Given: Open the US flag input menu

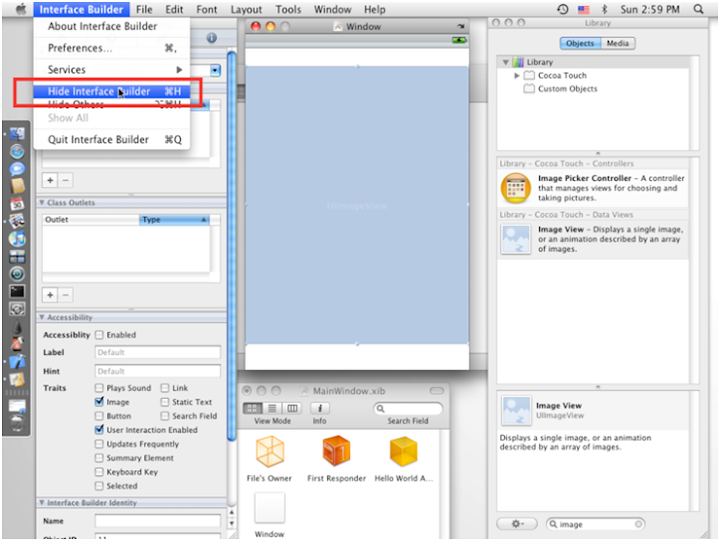Looking at the screenshot, I should (x=583, y=9).
